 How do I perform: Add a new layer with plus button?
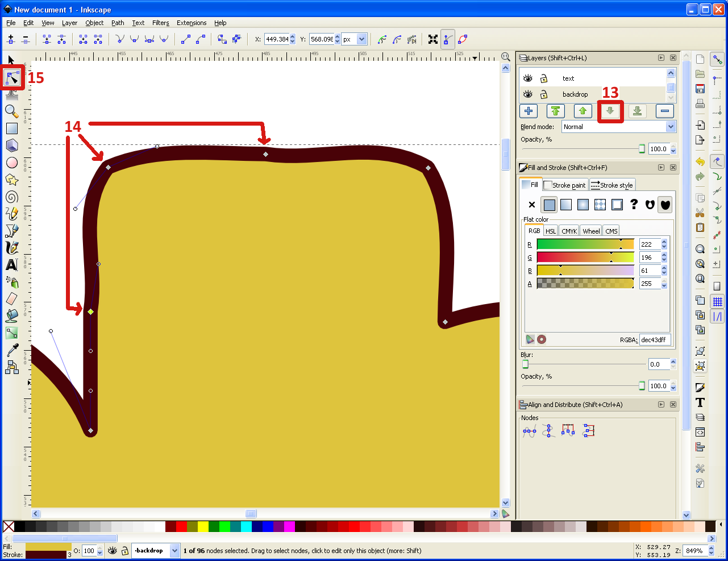pos(528,111)
